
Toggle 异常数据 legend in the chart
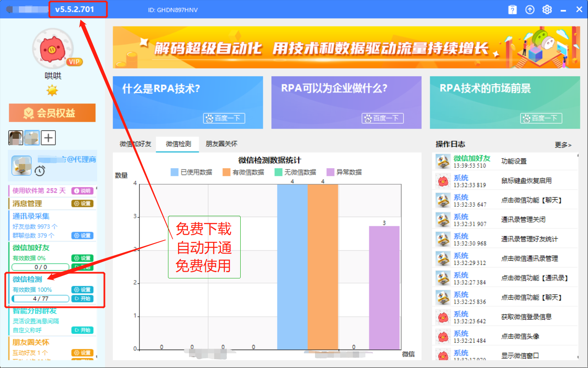tap(344, 172)
